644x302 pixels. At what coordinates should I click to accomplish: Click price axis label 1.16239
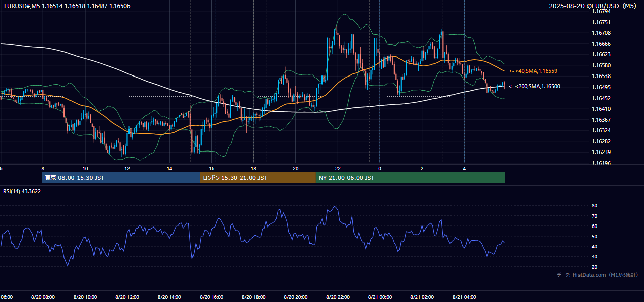coord(602,152)
